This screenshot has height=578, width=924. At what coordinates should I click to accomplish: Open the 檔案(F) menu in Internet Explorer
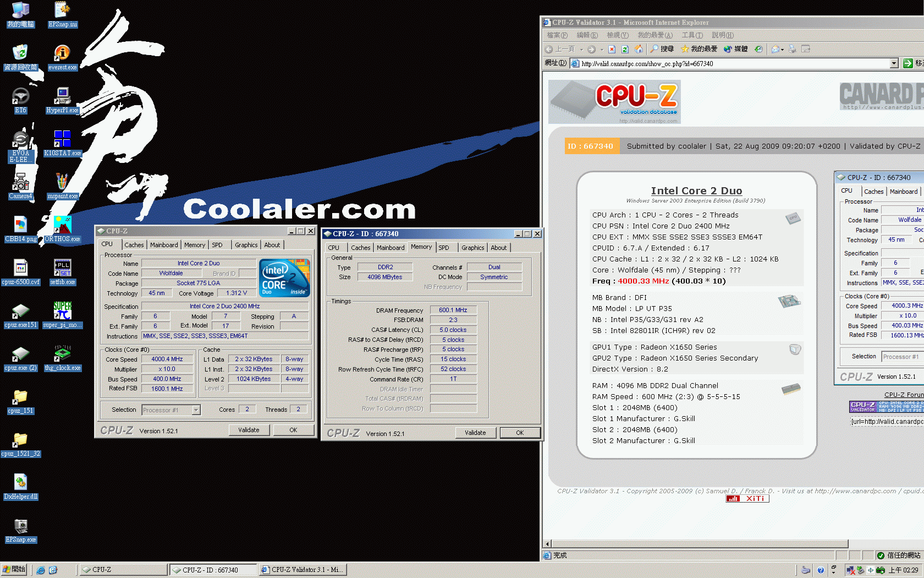coord(557,35)
